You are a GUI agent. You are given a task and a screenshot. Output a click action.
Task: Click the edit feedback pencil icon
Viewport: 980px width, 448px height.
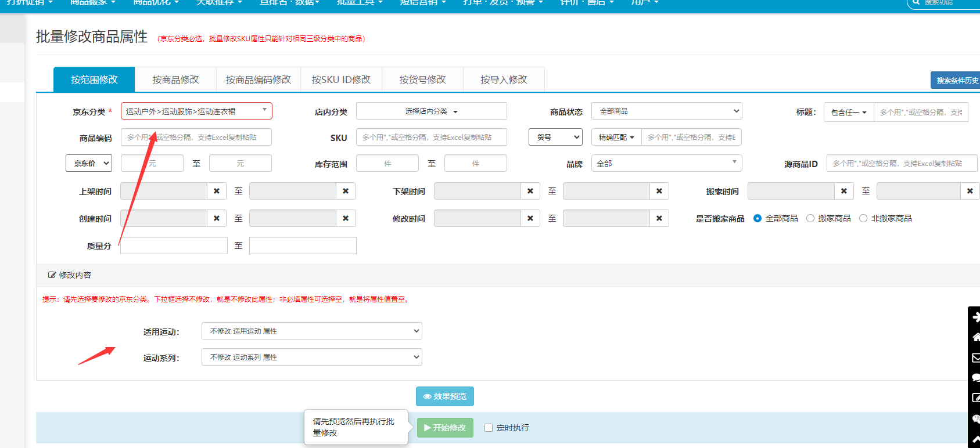click(x=975, y=398)
